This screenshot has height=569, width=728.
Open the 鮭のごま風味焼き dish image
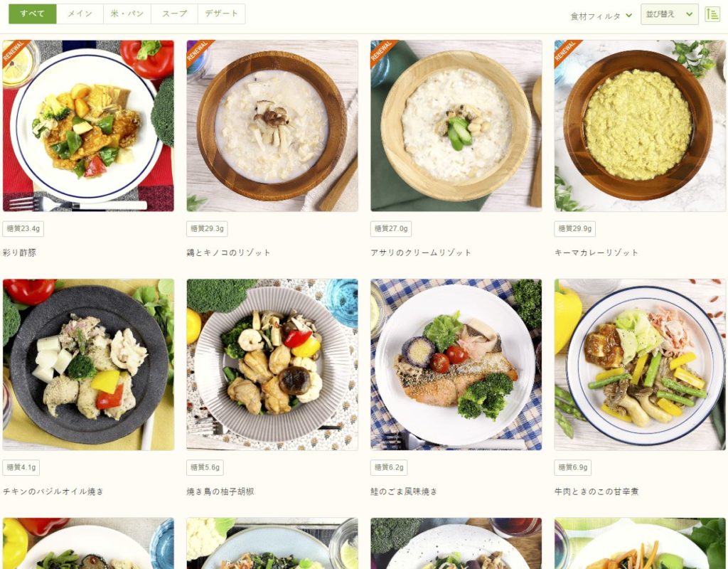click(456, 365)
